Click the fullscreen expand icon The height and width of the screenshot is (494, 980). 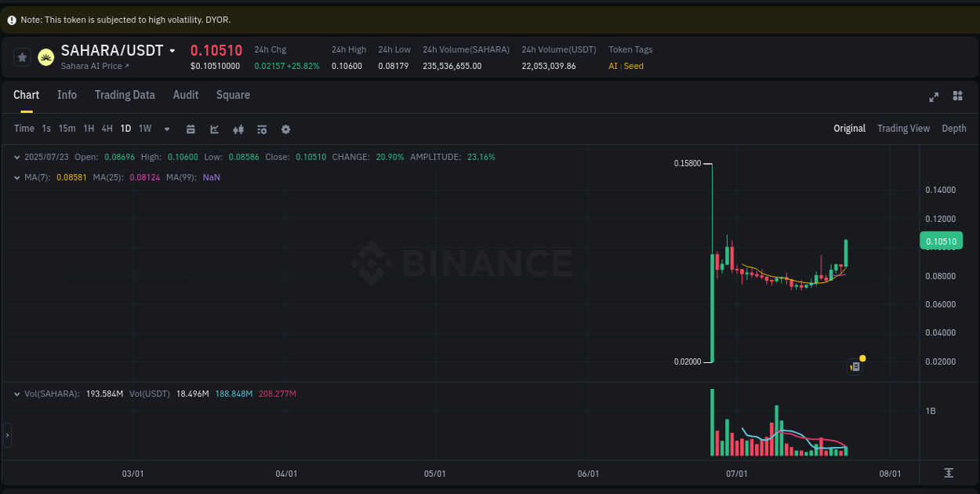point(934,97)
